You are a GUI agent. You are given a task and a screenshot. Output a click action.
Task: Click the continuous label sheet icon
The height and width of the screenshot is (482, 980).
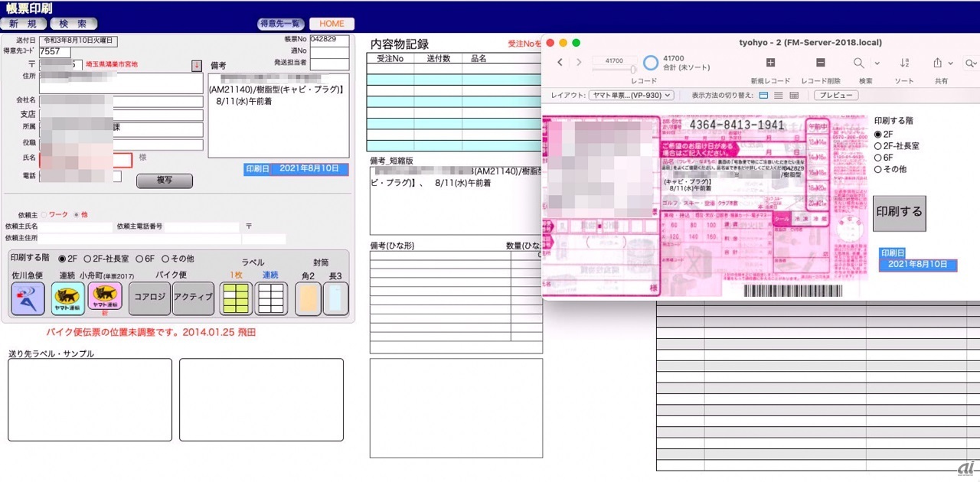pos(271,298)
